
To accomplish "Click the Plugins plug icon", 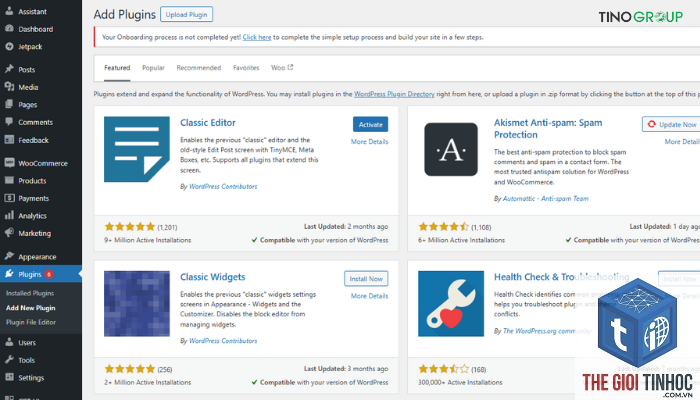I will pyautogui.click(x=9, y=274).
